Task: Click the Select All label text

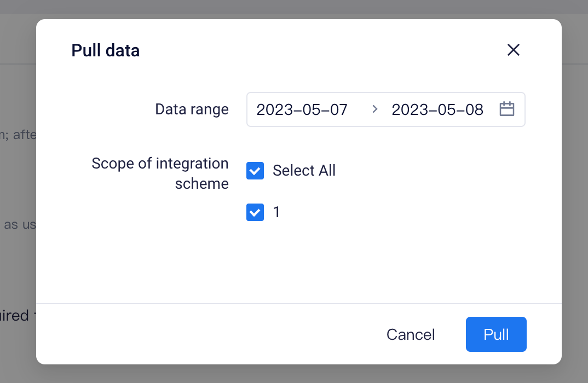Action: [304, 171]
